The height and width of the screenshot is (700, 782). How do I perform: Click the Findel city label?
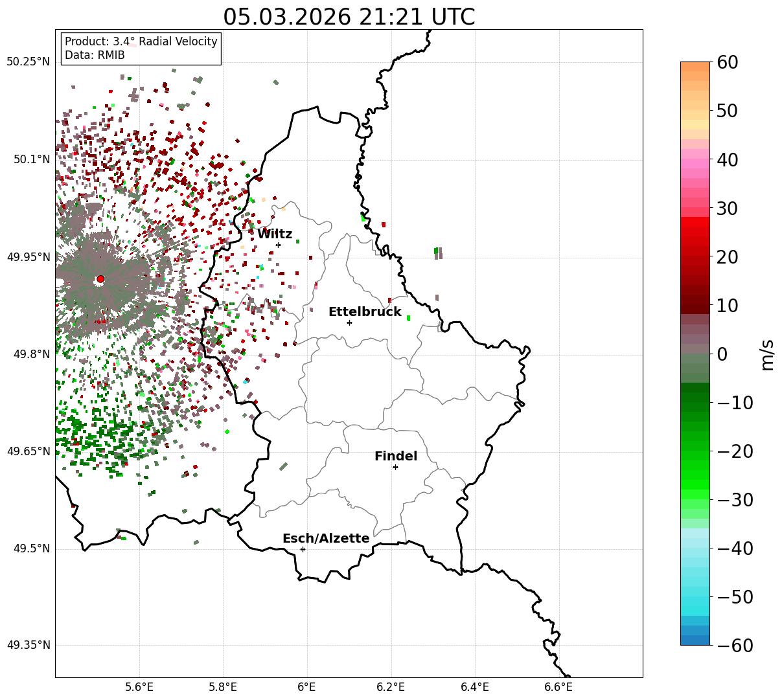tap(396, 457)
